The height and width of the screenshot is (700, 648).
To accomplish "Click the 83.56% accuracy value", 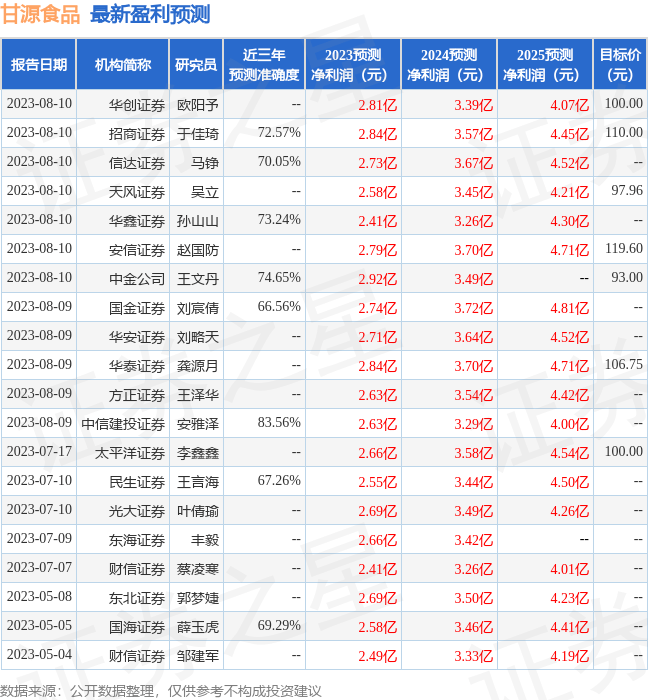I will click(279, 423).
